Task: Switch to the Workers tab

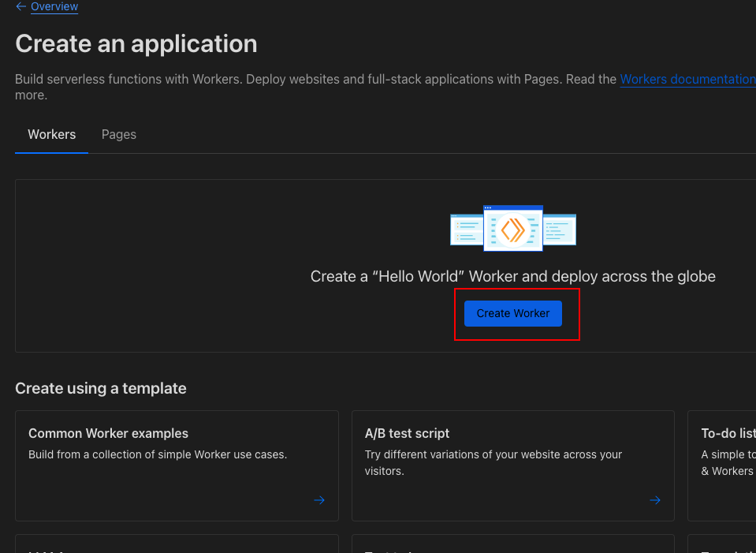Action: (x=52, y=134)
